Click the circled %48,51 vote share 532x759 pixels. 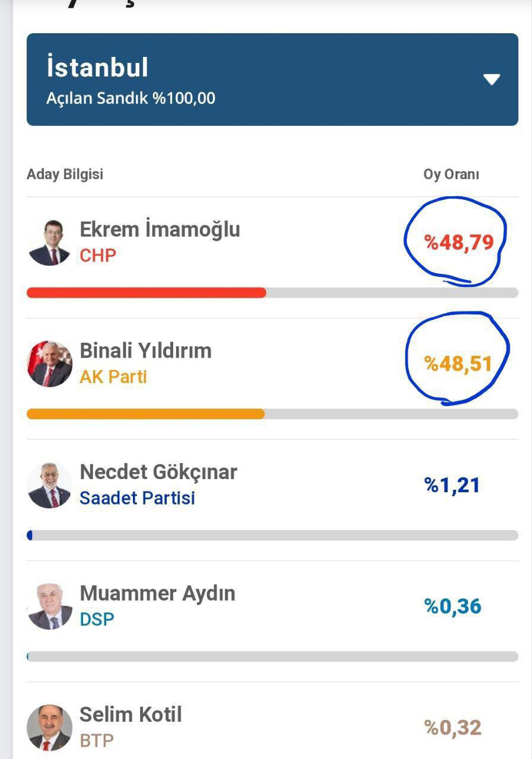click(x=458, y=363)
